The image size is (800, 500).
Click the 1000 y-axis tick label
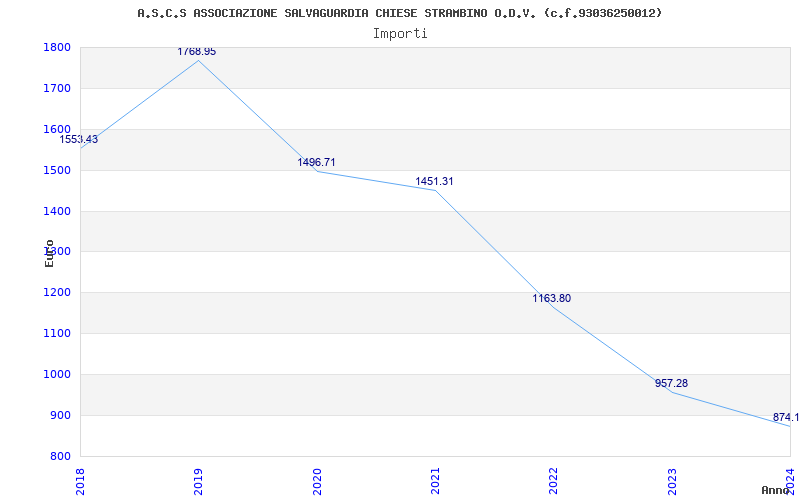pyautogui.click(x=57, y=374)
